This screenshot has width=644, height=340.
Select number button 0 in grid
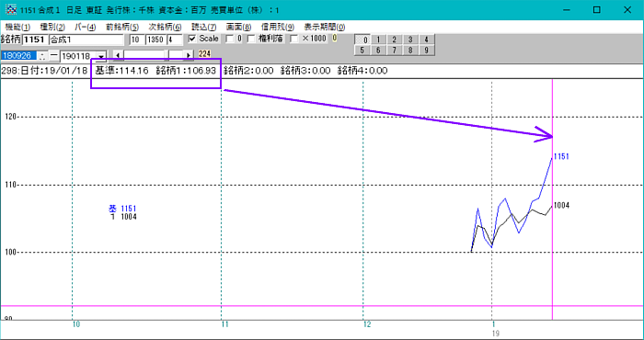click(363, 40)
